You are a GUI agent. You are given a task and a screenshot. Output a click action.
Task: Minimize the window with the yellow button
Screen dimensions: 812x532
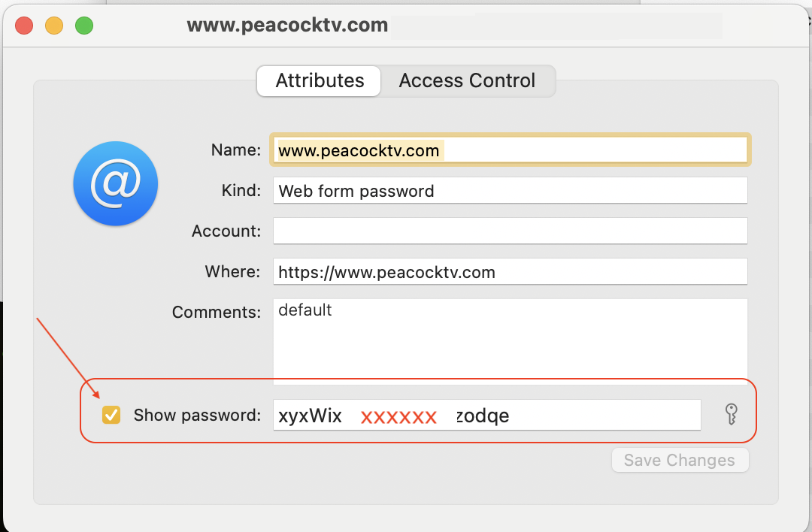tap(53, 25)
